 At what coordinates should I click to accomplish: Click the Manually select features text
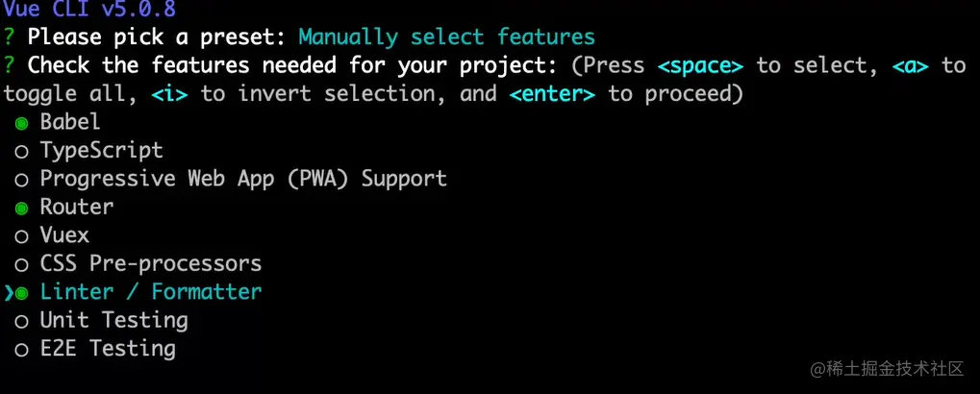point(446,37)
